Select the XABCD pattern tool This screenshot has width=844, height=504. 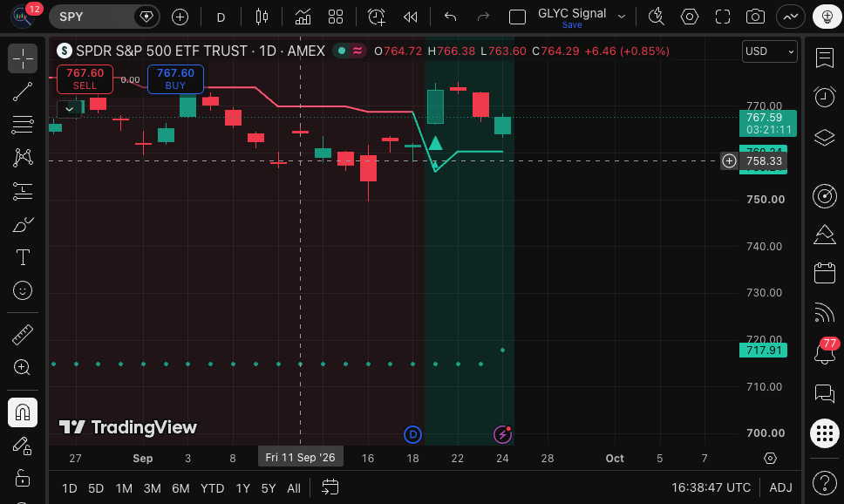(x=23, y=157)
